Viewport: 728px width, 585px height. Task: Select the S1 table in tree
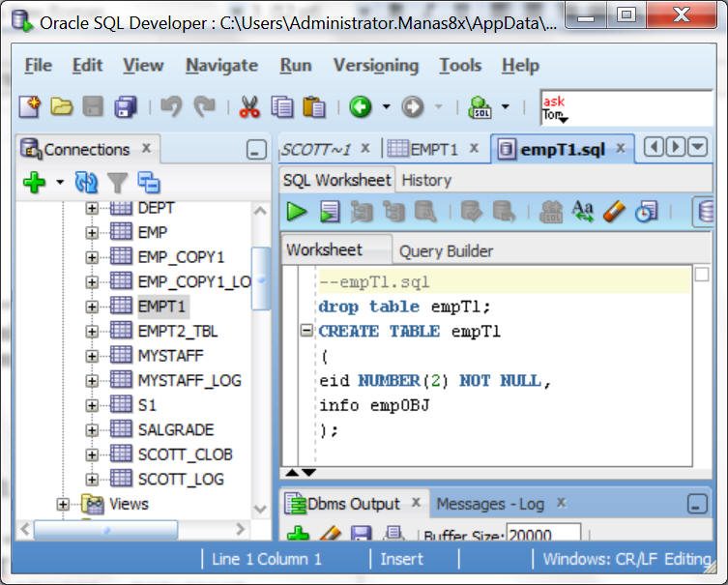tap(147, 405)
